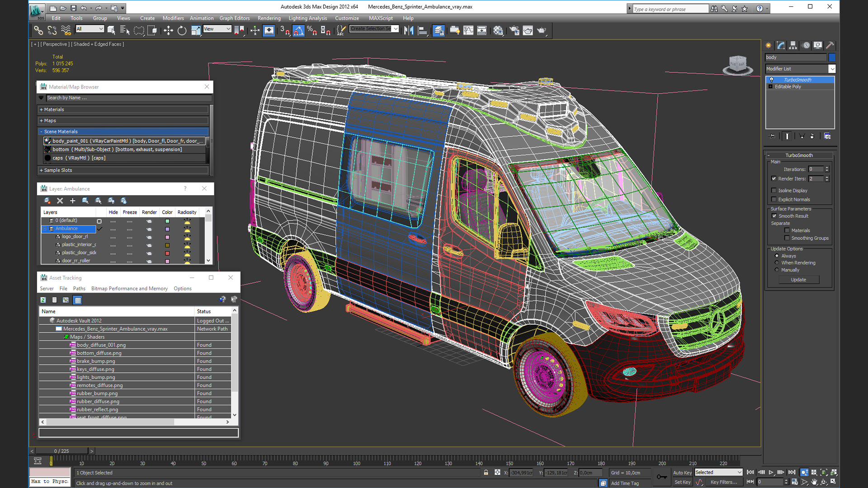Click Zoom Extents All Selected icon
Screen dimensions: 868x488
tap(834, 472)
